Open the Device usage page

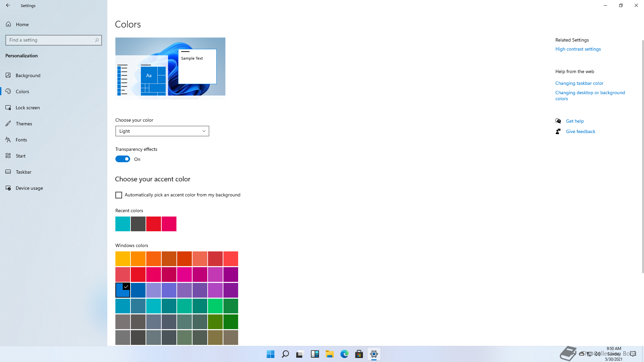54,188
